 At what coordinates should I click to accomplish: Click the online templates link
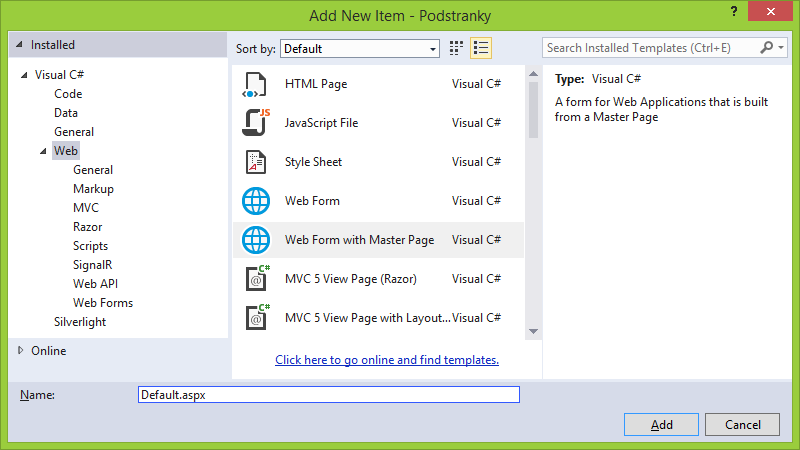(x=387, y=360)
